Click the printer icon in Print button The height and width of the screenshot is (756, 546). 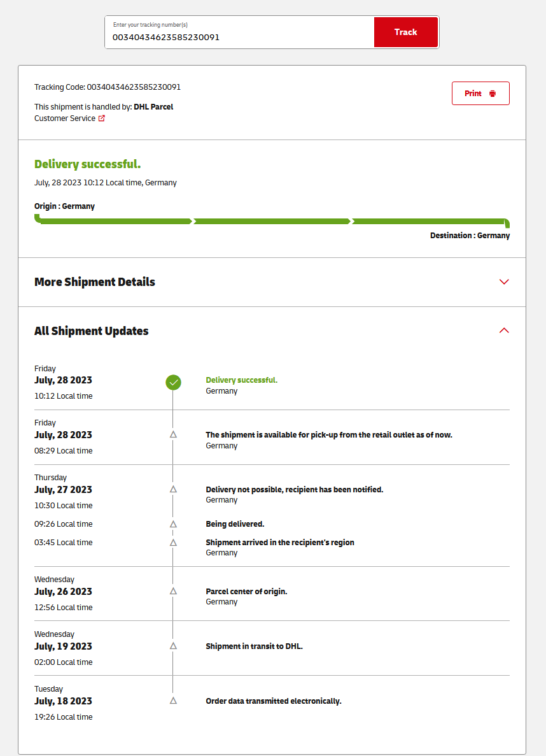coord(493,94)
